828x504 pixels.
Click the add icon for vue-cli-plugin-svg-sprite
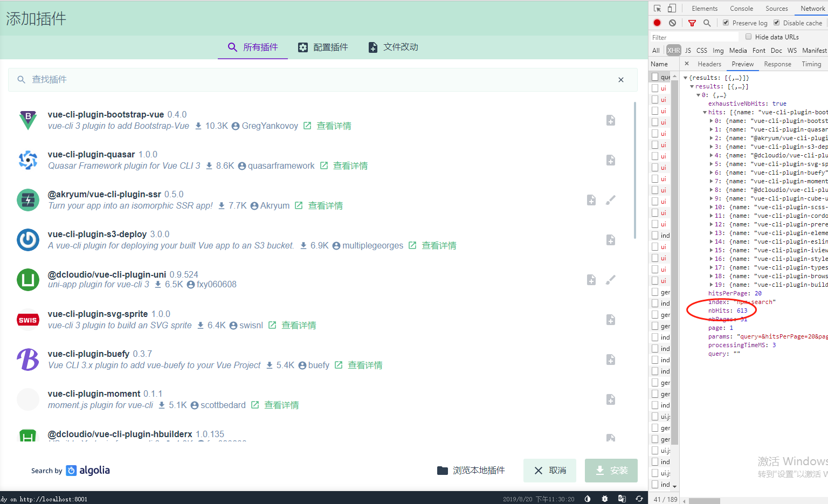click(611, 320)
